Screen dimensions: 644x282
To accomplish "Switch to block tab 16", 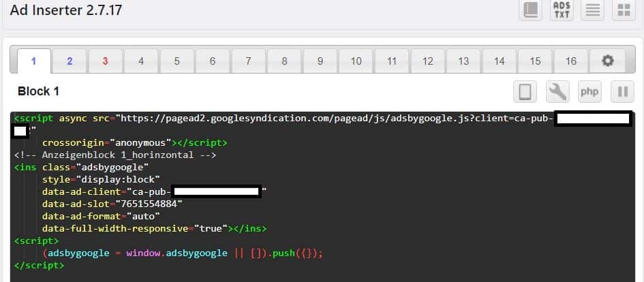I will point(571,61).
